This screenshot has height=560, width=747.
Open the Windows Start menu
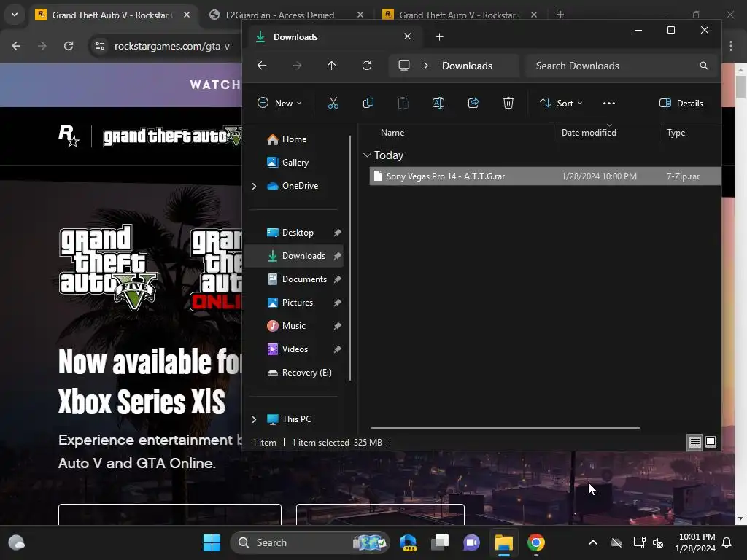tap(212, 542)
